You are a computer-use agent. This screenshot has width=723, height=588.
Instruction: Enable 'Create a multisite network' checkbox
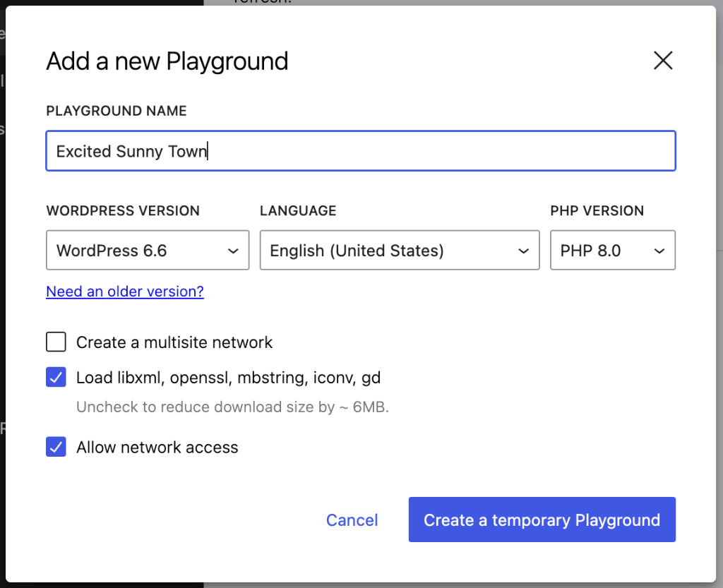56,342
